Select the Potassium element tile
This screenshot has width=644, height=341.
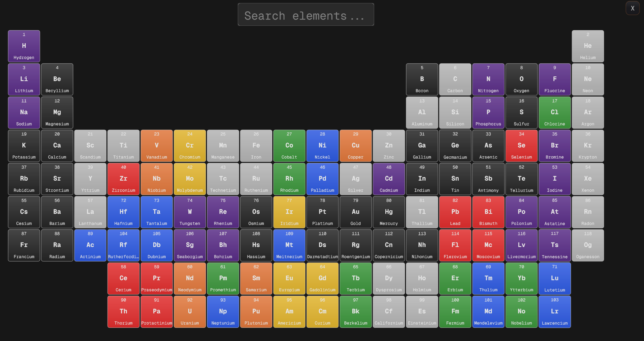coord(24,146)
